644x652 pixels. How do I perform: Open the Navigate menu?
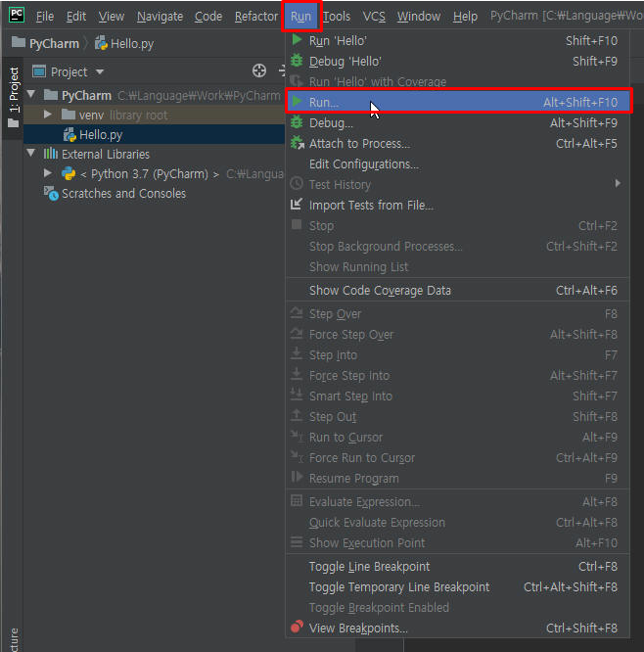(x=160, y=17)
